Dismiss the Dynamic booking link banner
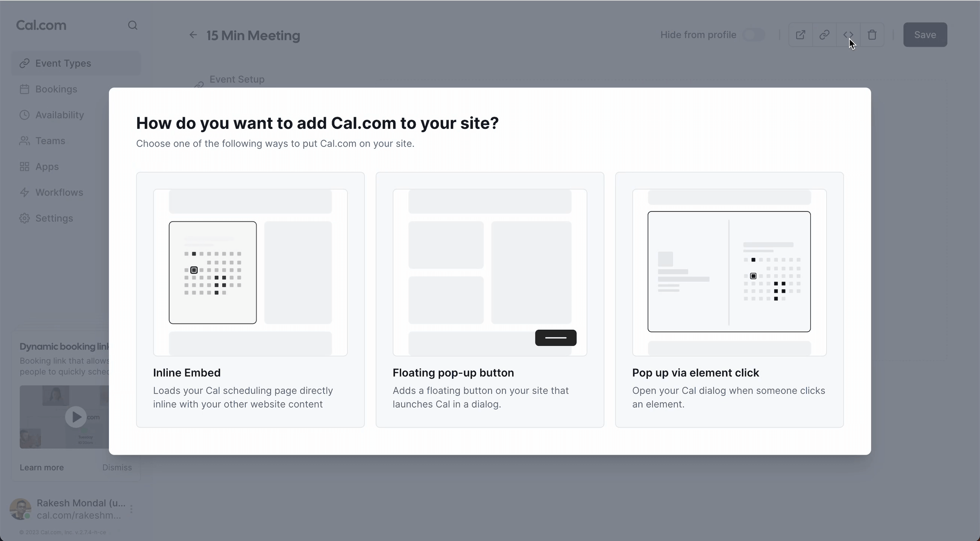Image resolution: width=980 pixels, height=541 pixels. click(x=117, y=467)
